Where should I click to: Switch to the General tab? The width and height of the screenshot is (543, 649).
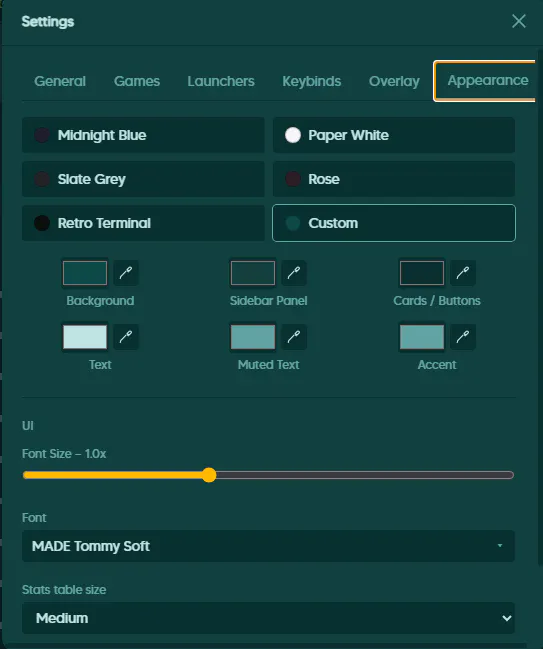point(60,81)
